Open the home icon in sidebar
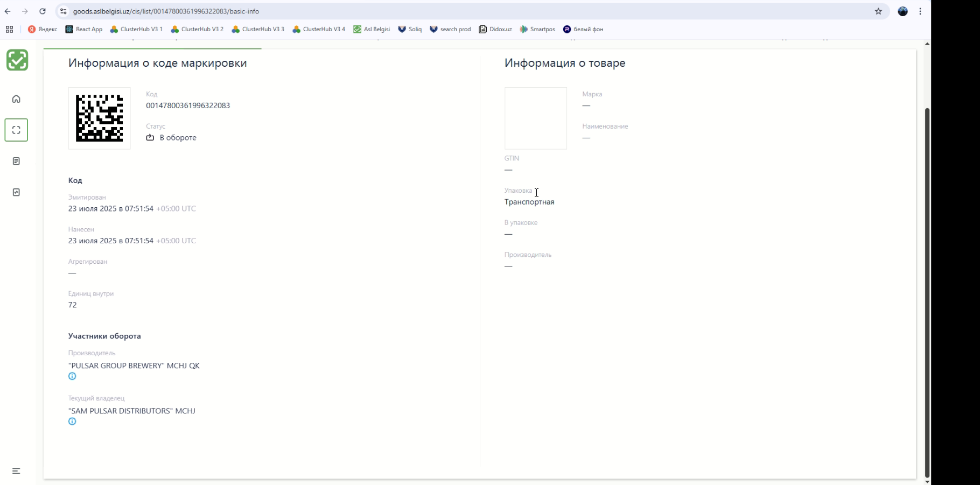980x485 pixels. tap(16, 99)
